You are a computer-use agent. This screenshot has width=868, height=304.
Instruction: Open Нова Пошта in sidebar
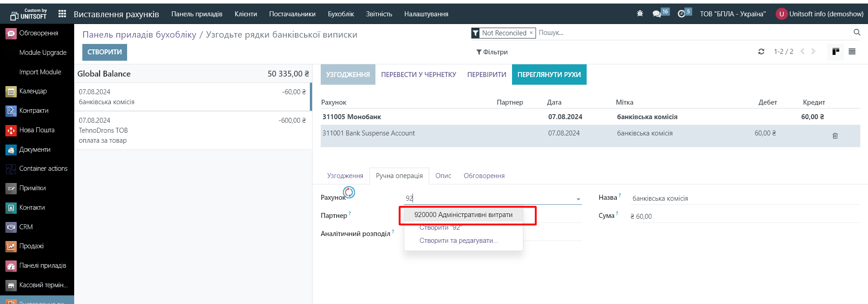click(x=37, y=130)
